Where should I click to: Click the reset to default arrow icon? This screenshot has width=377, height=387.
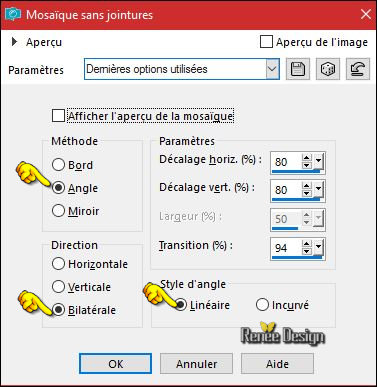click(358, 69)
